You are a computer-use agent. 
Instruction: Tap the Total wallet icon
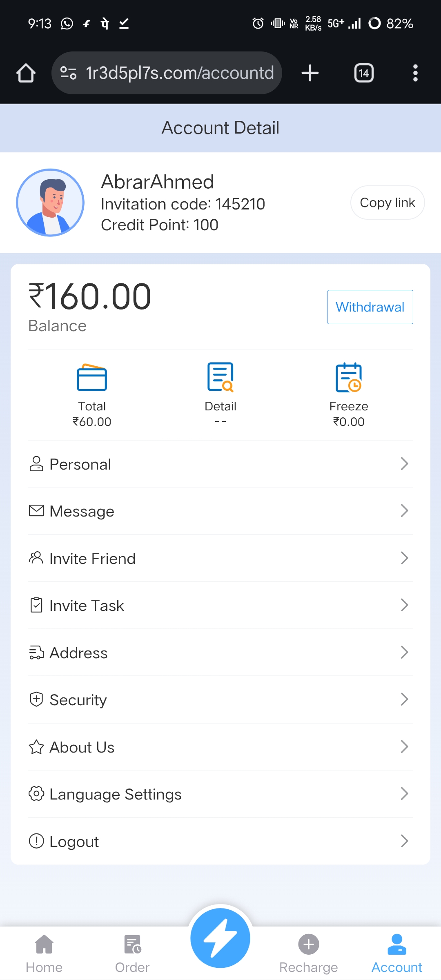pos(92,378)
